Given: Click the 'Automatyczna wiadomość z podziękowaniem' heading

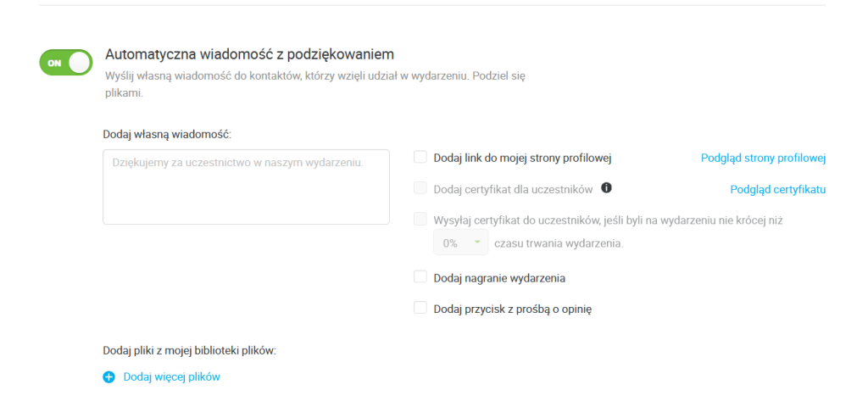Looking at the screenshot, I should click(x=250, y=54).
